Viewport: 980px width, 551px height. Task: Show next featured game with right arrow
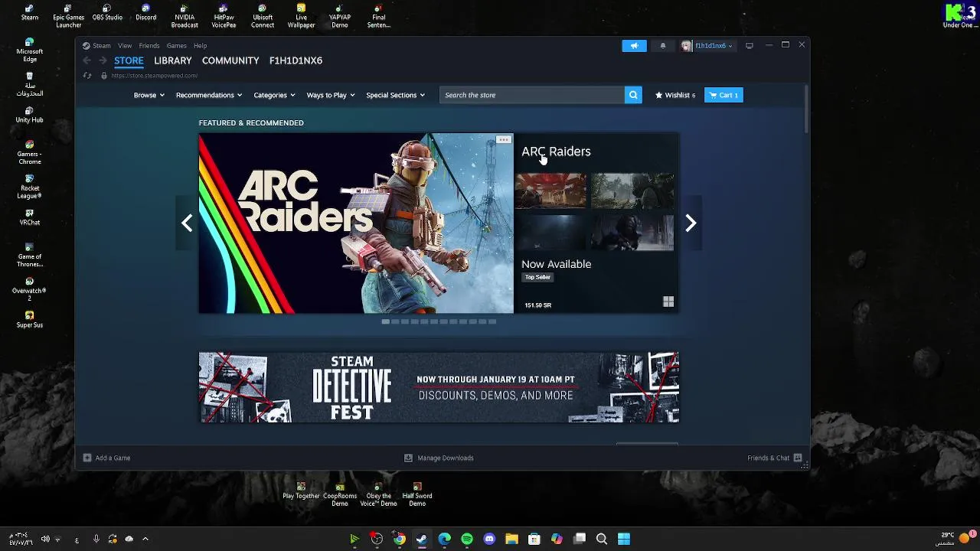pos(691,223)
